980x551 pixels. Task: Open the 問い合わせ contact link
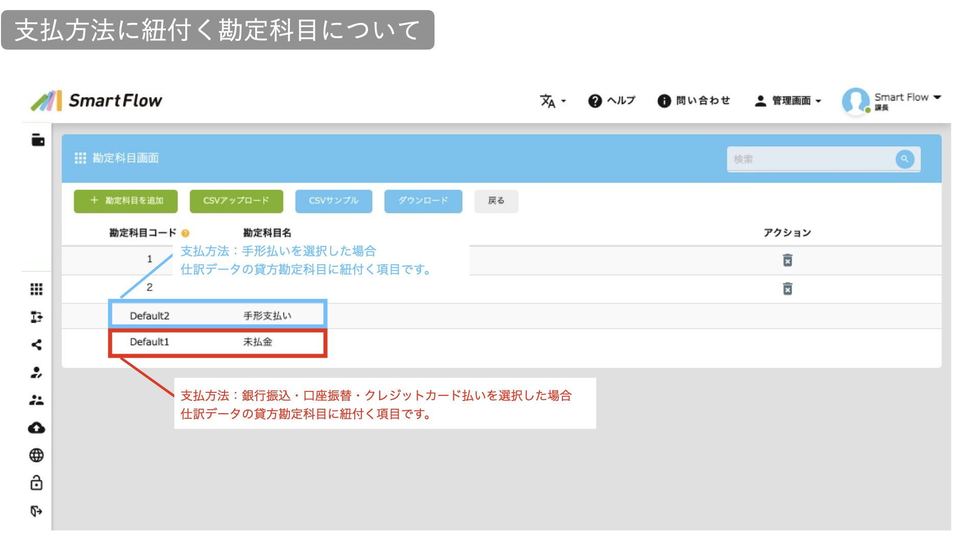(x=694, y=101)
